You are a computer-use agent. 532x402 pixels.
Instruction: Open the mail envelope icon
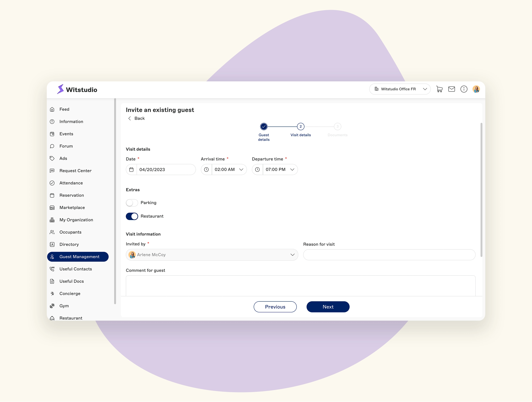(x=451, y=89)
